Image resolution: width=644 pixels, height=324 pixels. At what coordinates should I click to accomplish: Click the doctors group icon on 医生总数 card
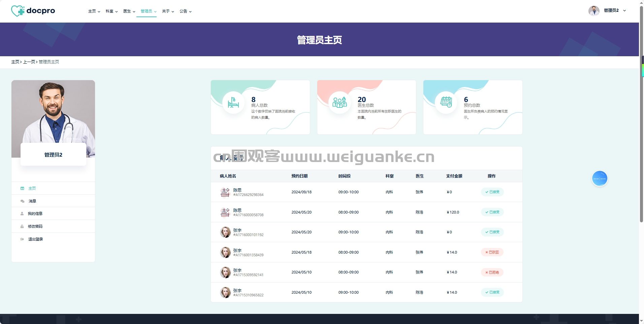pos(340,102)
